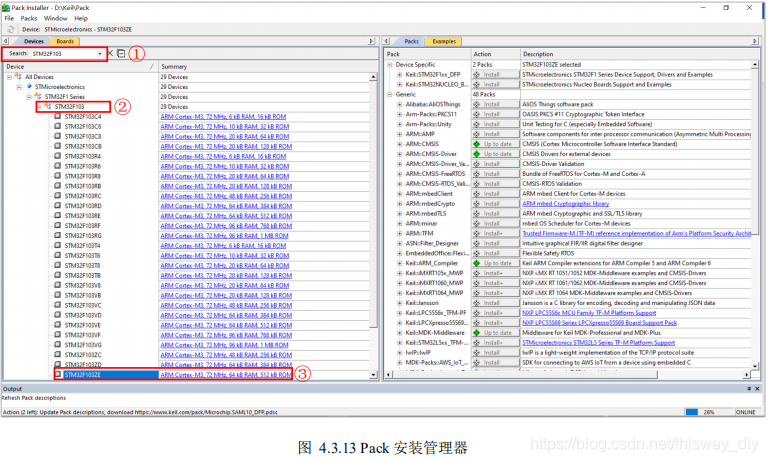The image size is (768, 462).
Task: Clear the search with the X icon
Action: point(110,53)
